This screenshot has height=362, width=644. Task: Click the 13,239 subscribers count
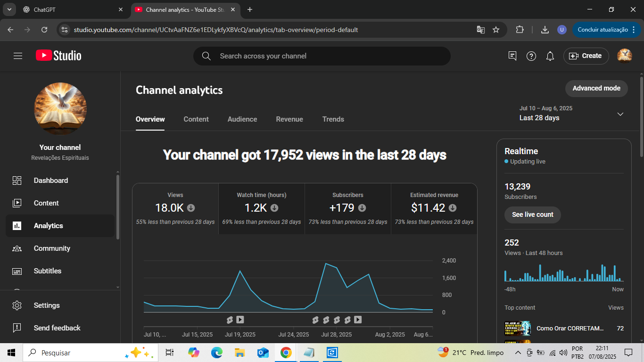518,187
